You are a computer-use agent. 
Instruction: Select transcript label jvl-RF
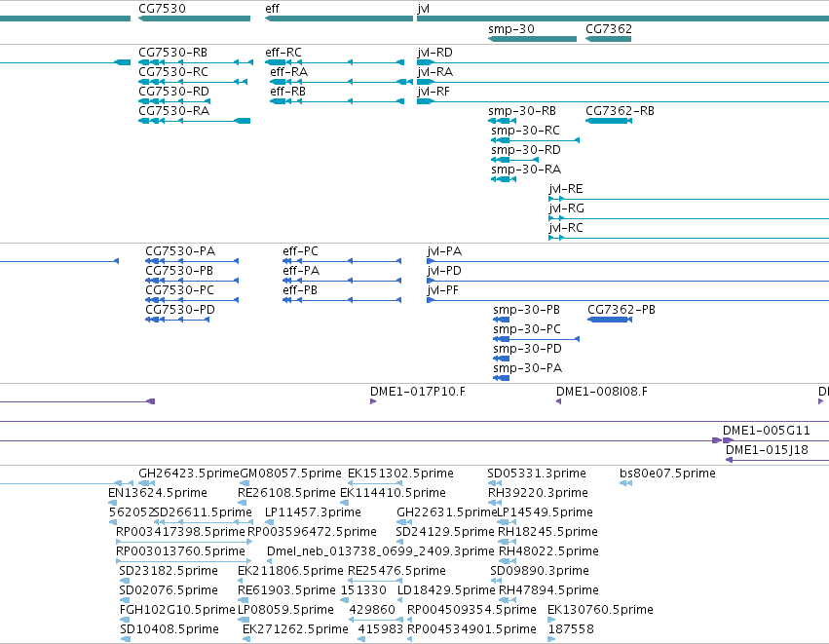(x=433, y=92)
